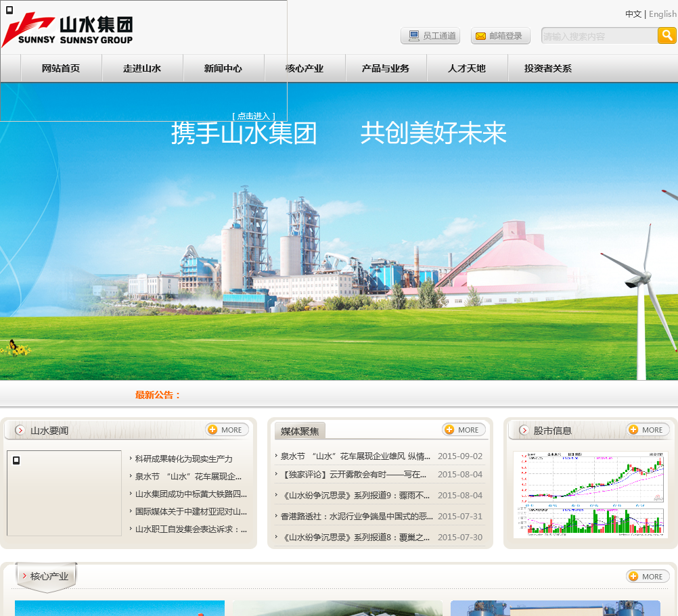
Task: Click MORE in the 山水要闻 panel
Action: pos(227,429)
